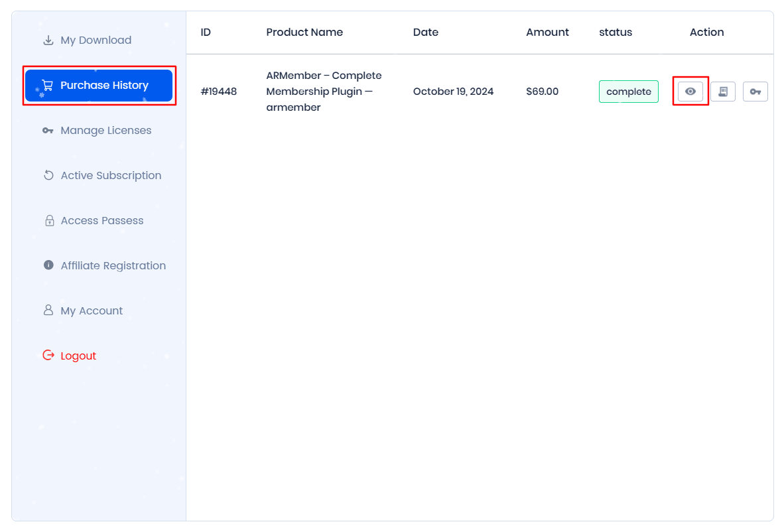The height and width of the screenshot is (532, 784).
Task: Click the user icon beside My Account
Action: (48, 310)
